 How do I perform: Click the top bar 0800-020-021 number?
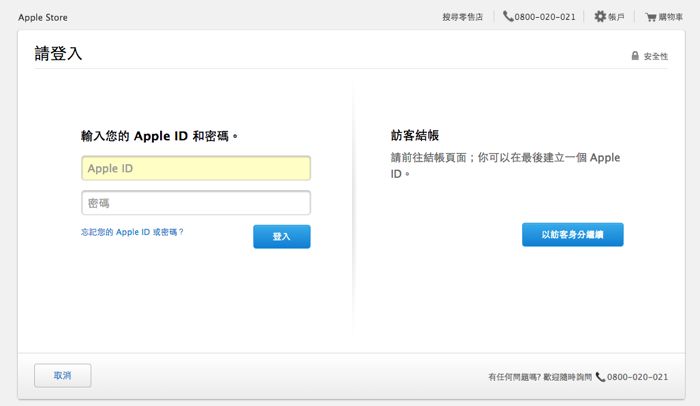click(x=545, y=17)
